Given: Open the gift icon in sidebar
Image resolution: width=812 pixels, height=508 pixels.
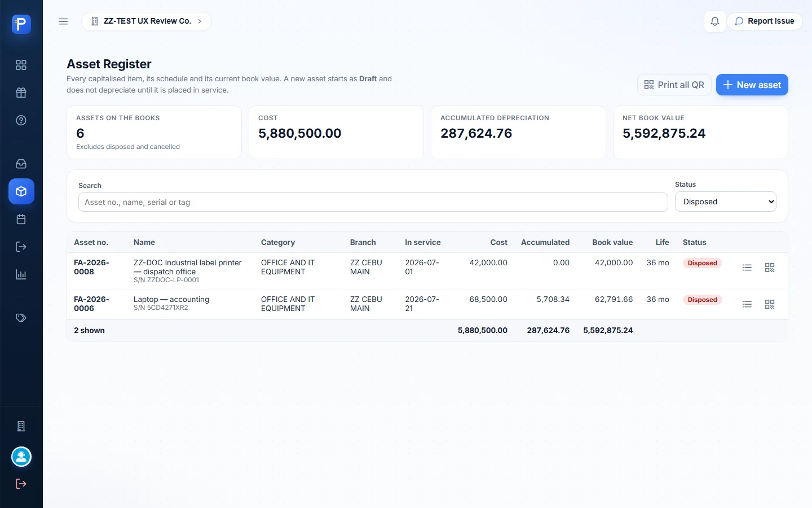Looking at the screenshot, I should pos(21,93).
